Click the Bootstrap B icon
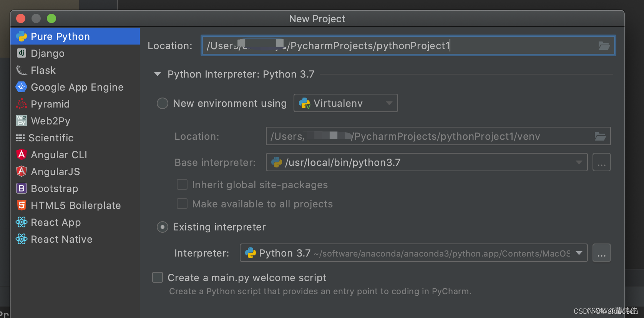The image size is (644, 318). [x=22, y=188]
